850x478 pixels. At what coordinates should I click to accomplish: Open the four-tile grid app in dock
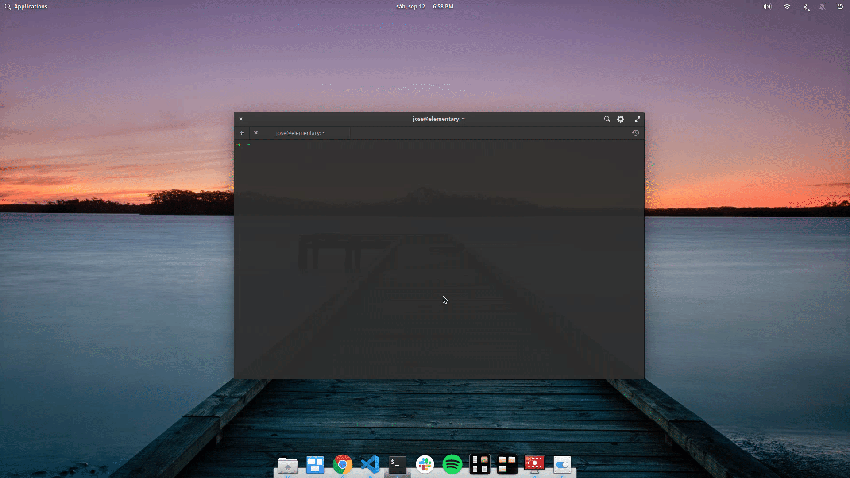point(480,464)
